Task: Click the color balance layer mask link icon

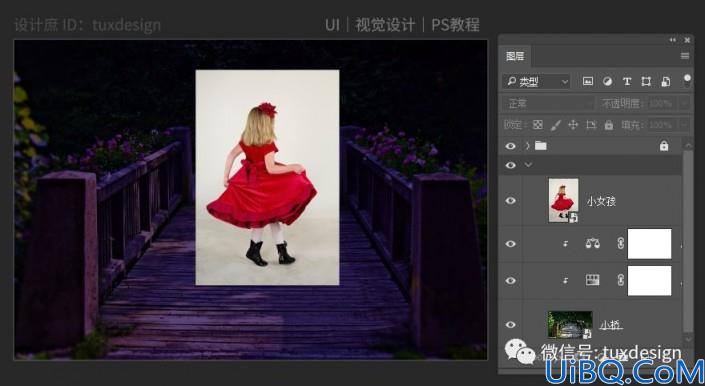Action: (620, 244)
